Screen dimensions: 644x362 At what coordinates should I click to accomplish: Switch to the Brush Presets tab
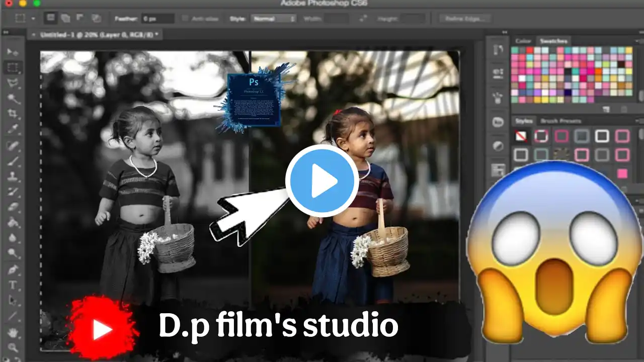560,121
